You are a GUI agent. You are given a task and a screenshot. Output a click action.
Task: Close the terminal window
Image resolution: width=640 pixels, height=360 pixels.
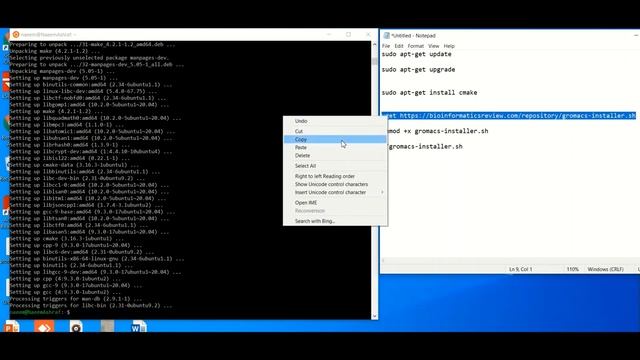click(x=368, y=35)
